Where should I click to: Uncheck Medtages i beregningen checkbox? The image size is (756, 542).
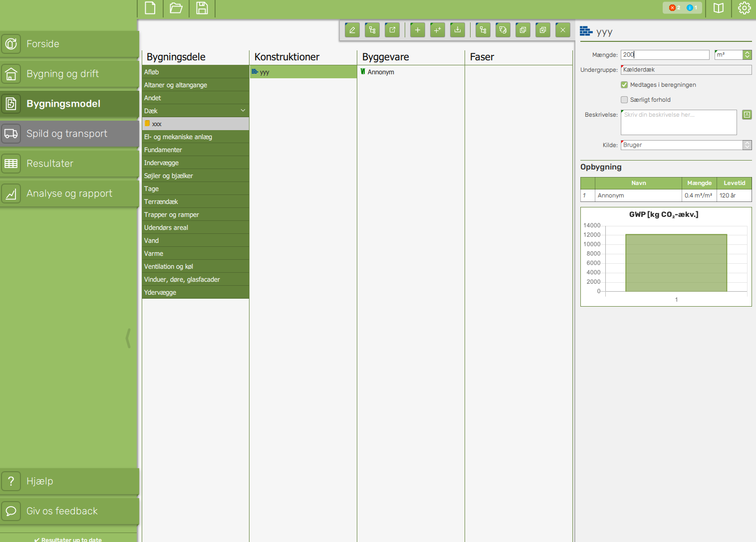pyautogui.click(x=624, y=85)
